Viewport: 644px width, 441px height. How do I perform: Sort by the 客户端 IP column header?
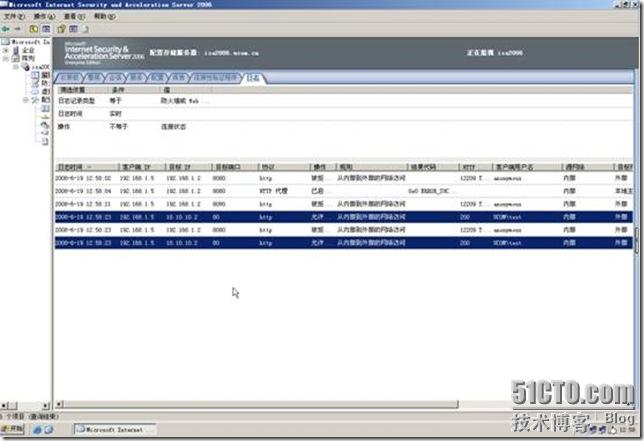point(142,167)
